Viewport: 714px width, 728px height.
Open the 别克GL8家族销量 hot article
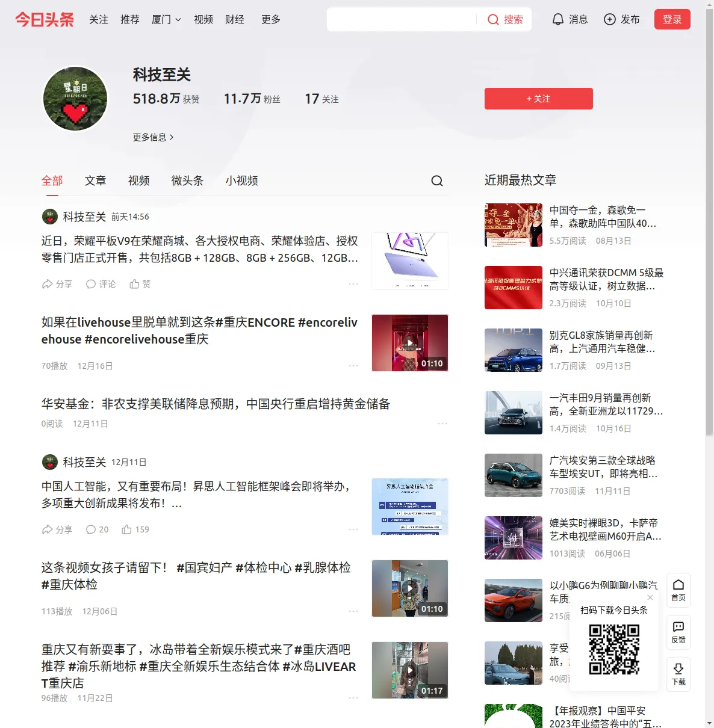click(x=603, y=342)
